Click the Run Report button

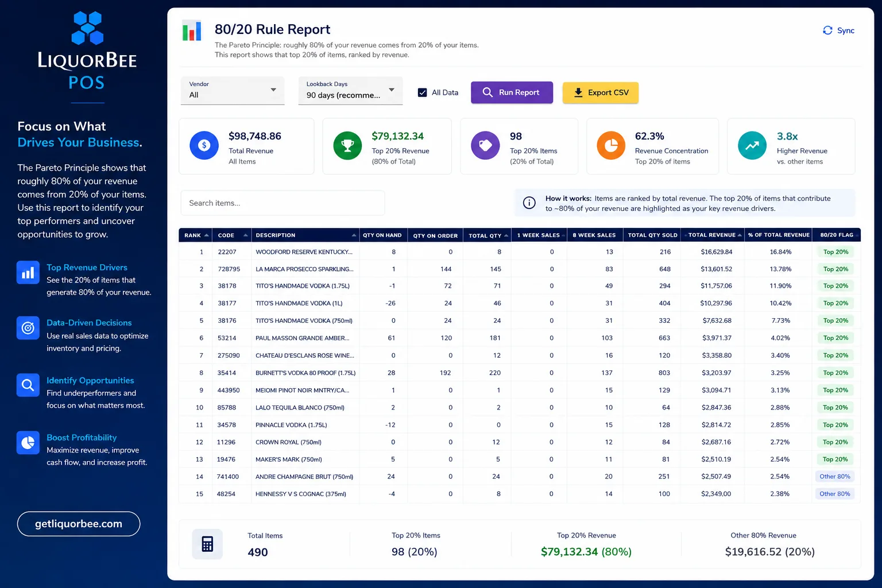tap(512, 92)
